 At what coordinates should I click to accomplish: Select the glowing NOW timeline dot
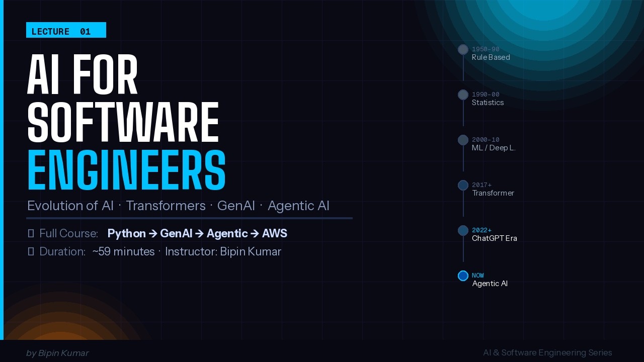[x=463, y=276]
